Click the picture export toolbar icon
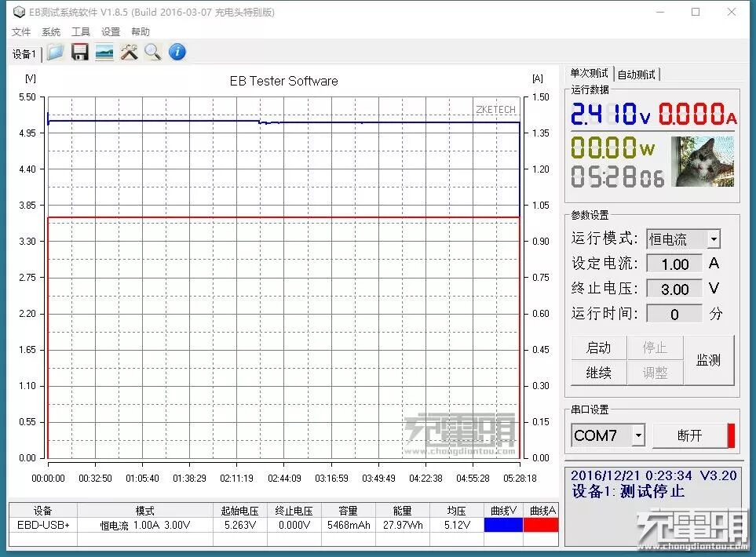 [104, 52]
